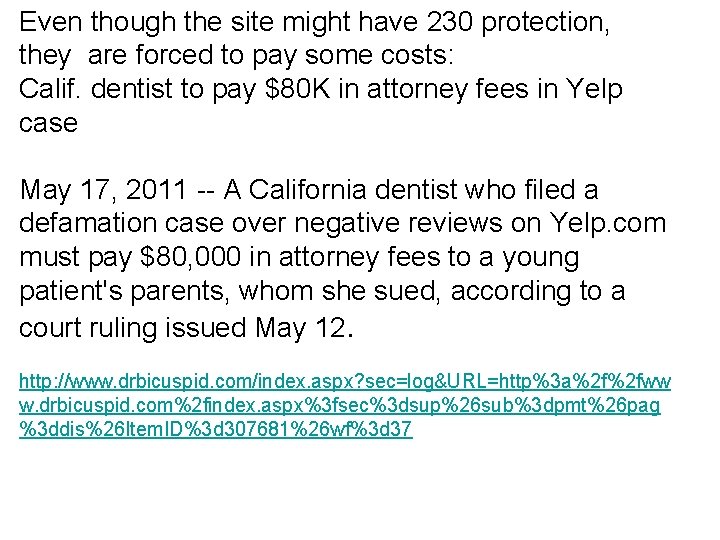Click the word 'Yelp.com' in the paragraph

[608, 224]
